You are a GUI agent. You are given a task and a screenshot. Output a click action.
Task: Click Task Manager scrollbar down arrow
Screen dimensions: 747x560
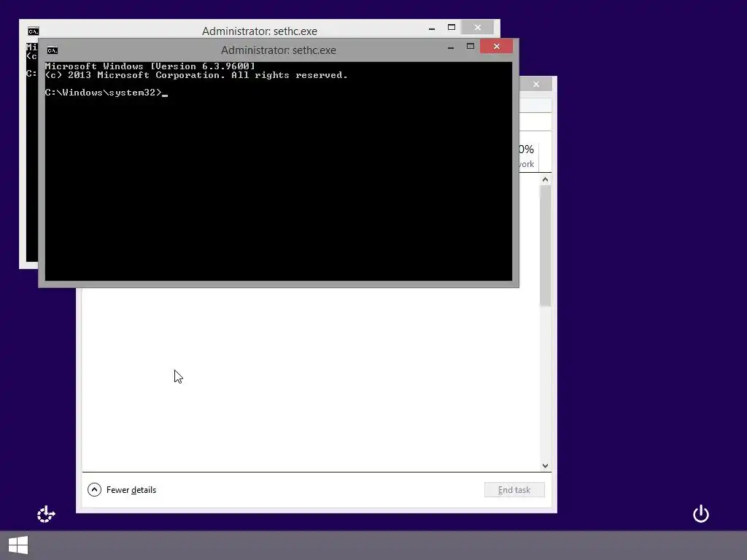click(545, 466)
